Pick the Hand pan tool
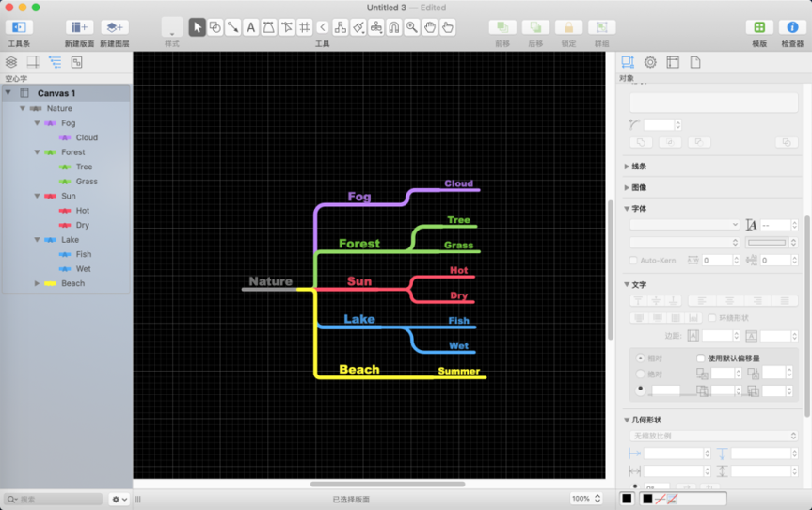Screen dimensions: 812x510 pos(430,27)
